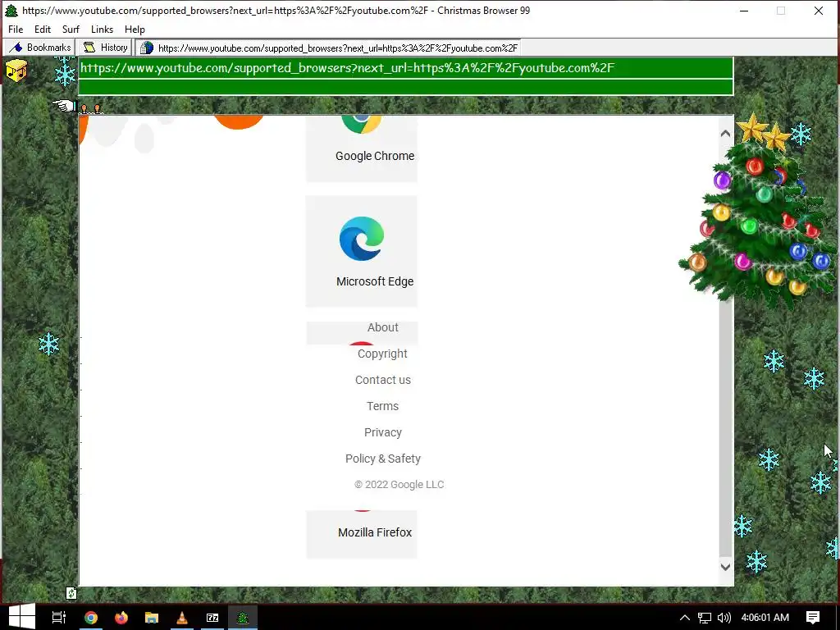This screenshot has height=630, width=840.
Task: Open 7-Zip from the taskbar
Action: point(212,618)
